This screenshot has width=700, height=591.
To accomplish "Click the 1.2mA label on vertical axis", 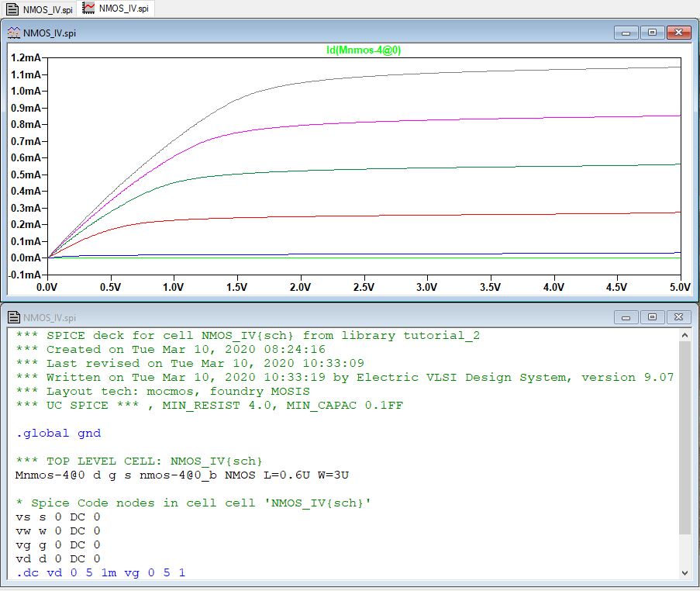I will (x=26, y=58).
